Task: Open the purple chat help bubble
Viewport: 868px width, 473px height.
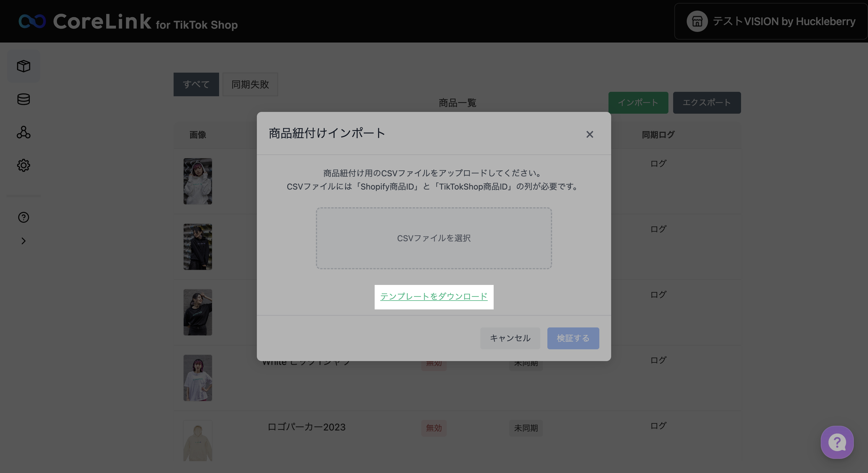Action: tap(837, 442)
